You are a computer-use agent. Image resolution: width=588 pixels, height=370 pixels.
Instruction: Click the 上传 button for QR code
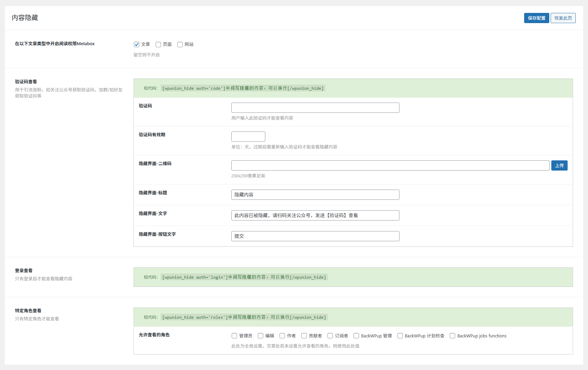coord(559,165)
